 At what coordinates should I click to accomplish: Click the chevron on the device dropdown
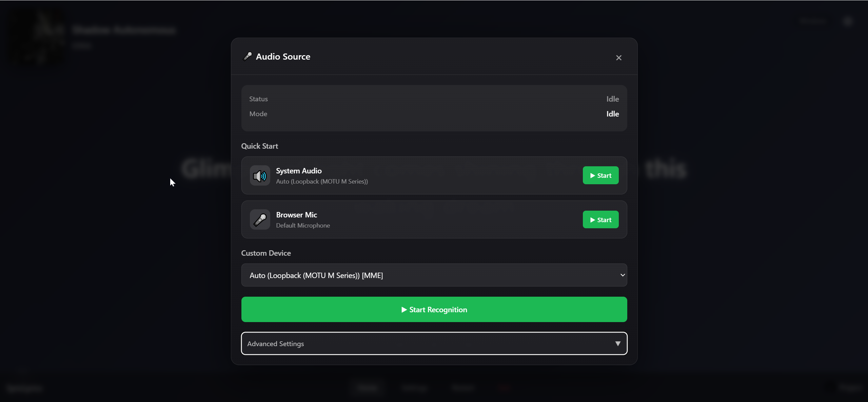623,275
